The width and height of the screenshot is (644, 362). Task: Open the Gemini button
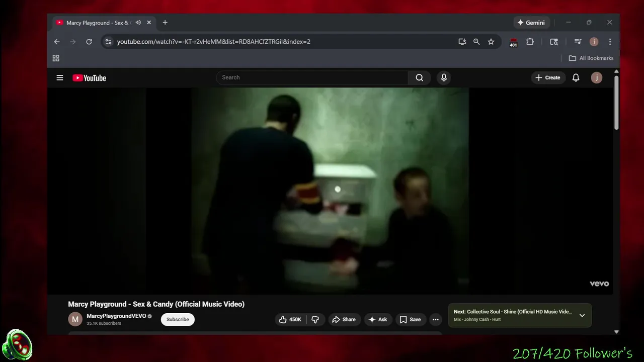coord(531,23)
